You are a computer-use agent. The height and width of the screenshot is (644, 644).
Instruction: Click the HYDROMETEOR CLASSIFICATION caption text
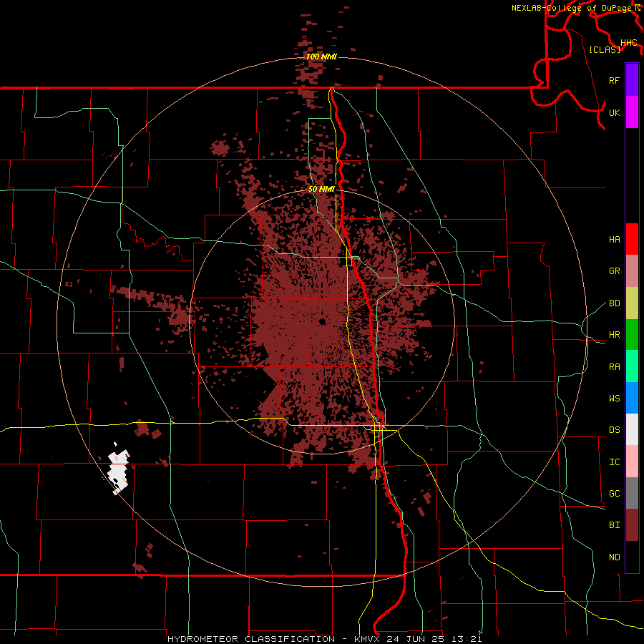[x=251, y=639]
